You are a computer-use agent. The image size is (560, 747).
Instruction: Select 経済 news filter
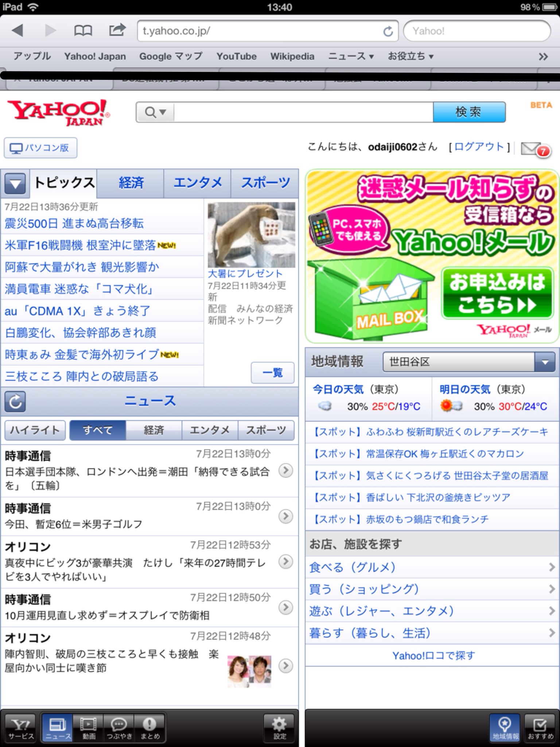click(154, 430)
